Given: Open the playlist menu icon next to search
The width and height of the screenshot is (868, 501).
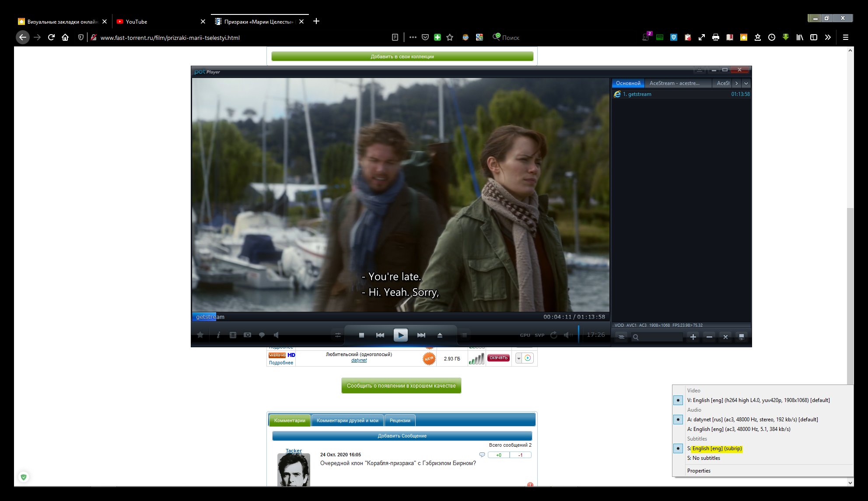Looking at the screenshot, I should point(621,337).
